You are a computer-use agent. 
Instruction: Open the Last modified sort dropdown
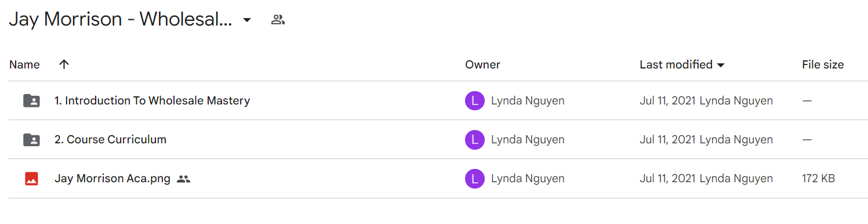click(682, 64)
